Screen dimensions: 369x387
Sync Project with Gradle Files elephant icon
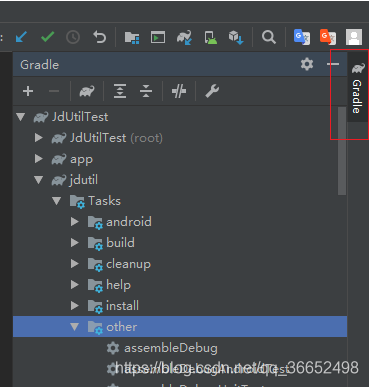tap(184, 37)
